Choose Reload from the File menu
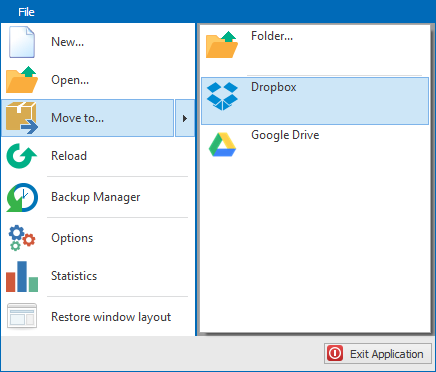Screen dimensions: 436x372 pos(98,156)
